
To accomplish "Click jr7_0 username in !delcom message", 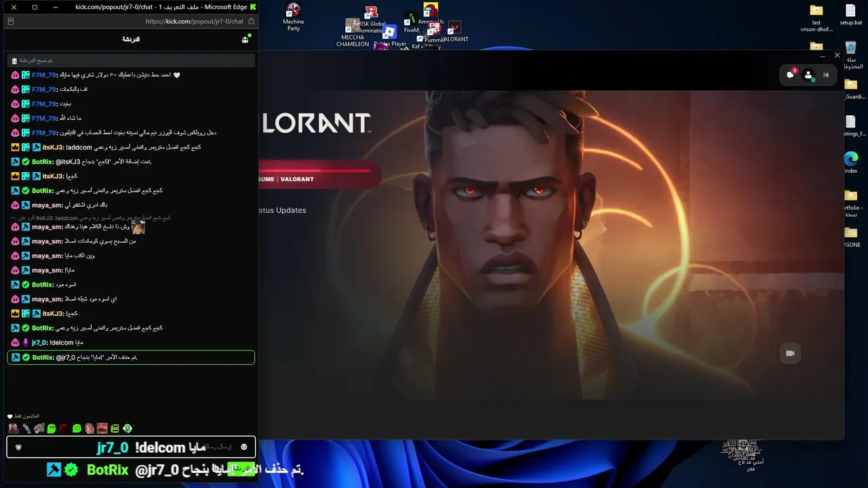I will (39, 343).
